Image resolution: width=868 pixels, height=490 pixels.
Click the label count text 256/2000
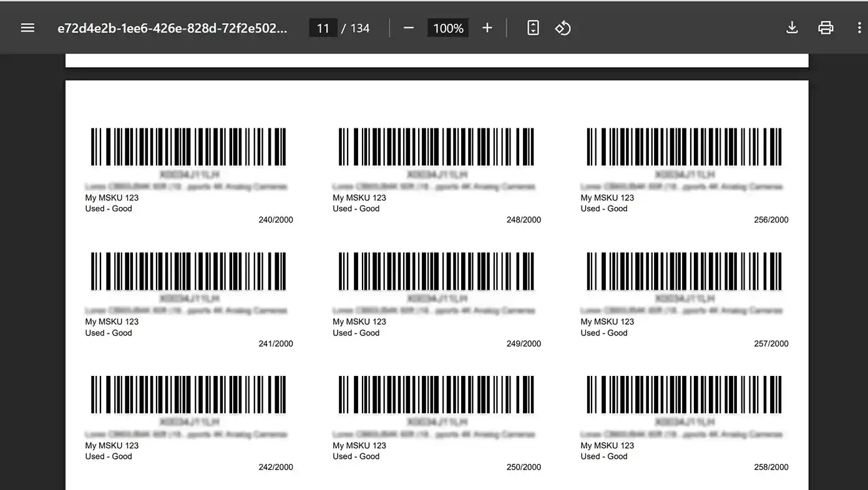[771, 219]
